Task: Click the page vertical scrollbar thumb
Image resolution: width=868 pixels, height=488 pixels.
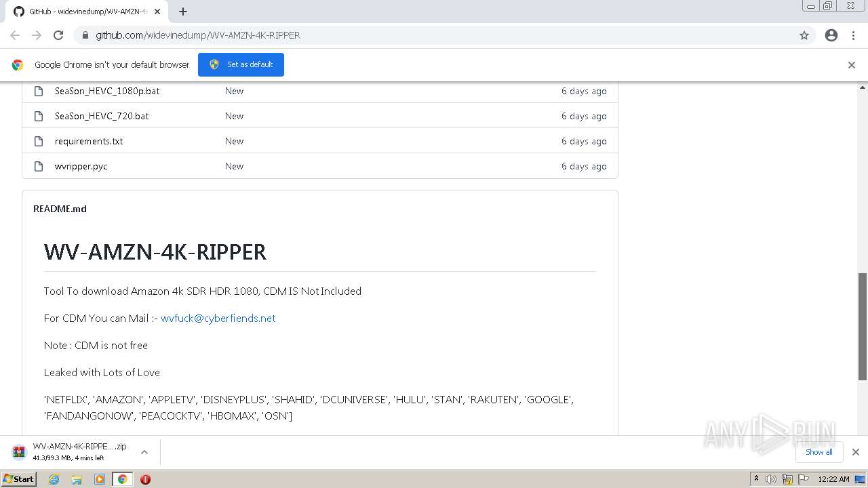Action: click(863, 326)
